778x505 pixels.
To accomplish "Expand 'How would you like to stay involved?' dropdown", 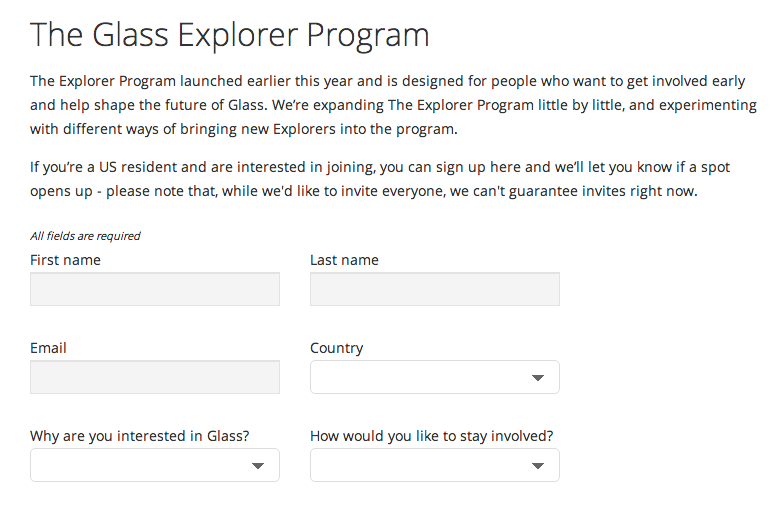I will click(434, 466).
